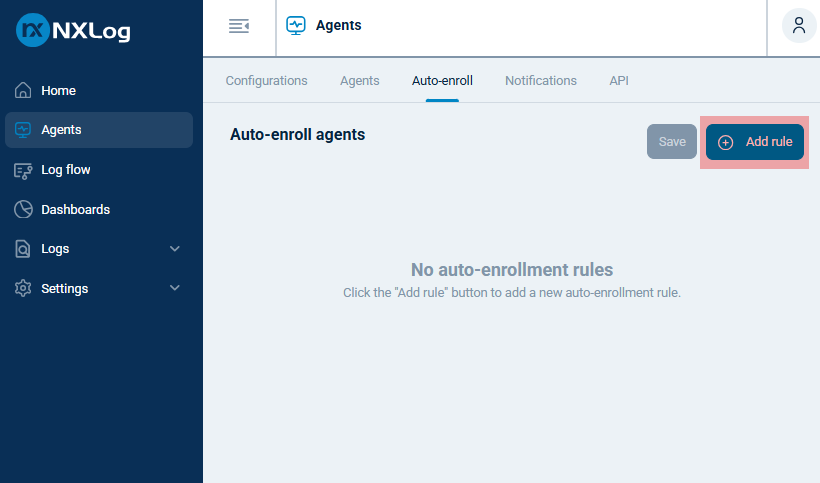Viewport: 820px width, 483px height.
Task: Click the Log flow diagram icon
Action: [23, 170]
